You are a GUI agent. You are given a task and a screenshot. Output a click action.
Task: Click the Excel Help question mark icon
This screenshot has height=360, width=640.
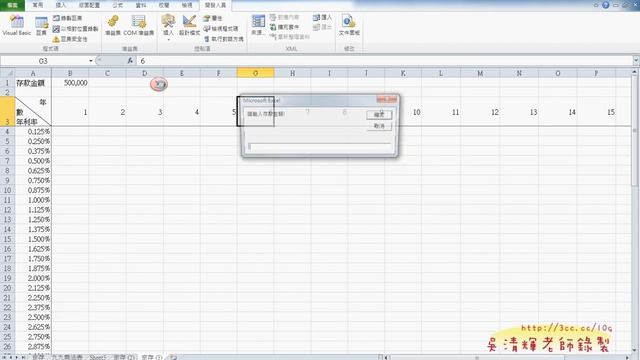pyautogui.click(x=606, y=5)
